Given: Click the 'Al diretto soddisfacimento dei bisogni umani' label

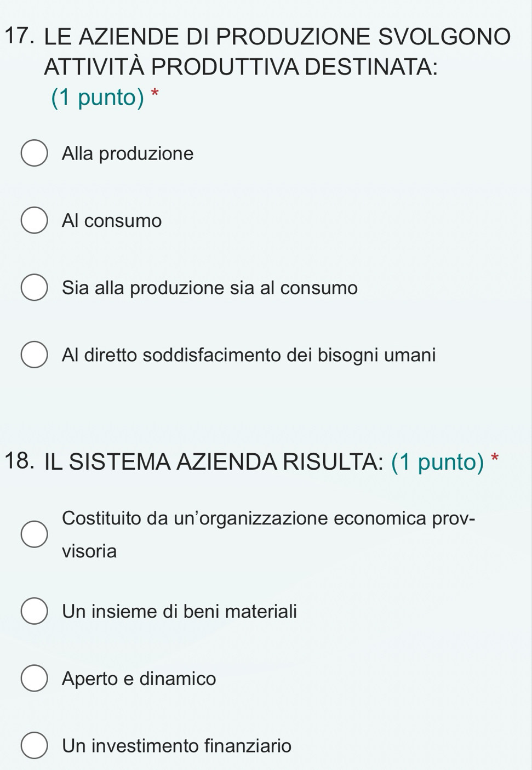Looking at the screenshot, I should click(x=249, y=355).
